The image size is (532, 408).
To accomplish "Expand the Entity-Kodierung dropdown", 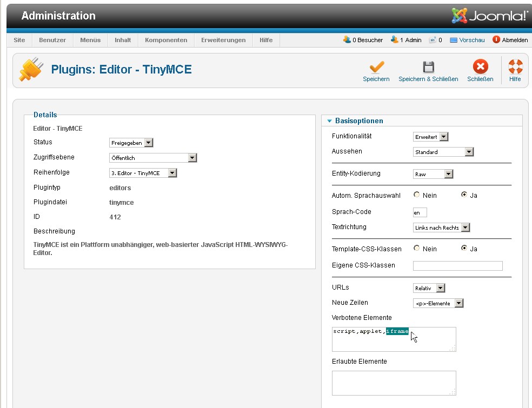I will pyautogui.click(x=433, y=174).
